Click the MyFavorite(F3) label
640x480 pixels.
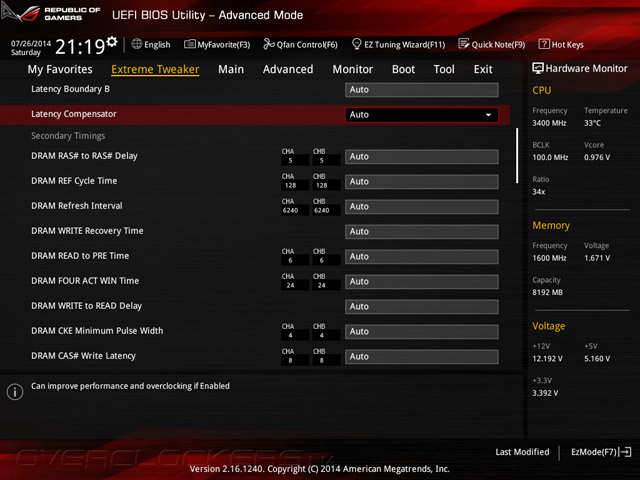pyautogui.click(x=224, y=44)
